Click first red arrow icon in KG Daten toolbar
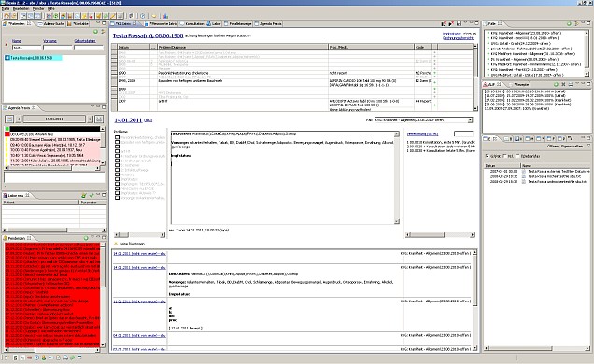Screen dimensions: 594x364 point(444,24)
